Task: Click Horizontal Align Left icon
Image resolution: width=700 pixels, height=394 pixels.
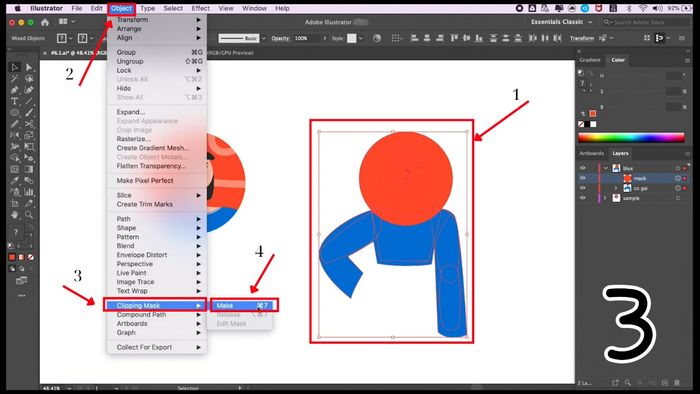Action: [414, 38]
